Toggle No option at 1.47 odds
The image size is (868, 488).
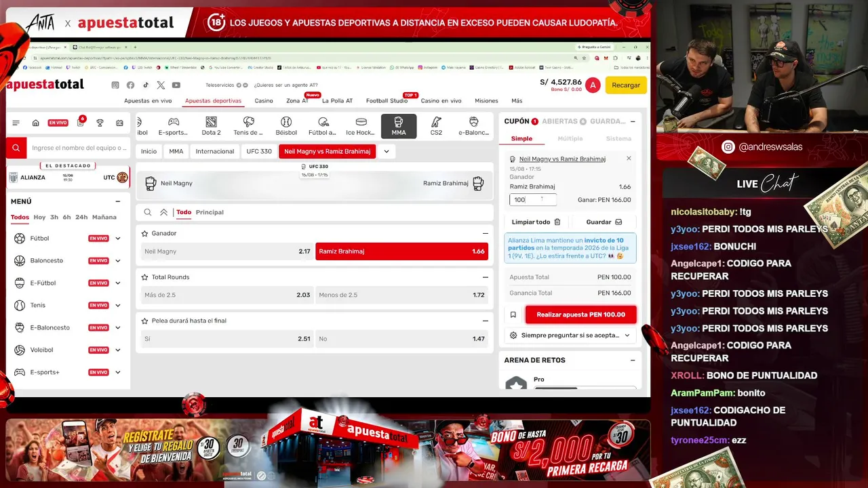[401, 339]
